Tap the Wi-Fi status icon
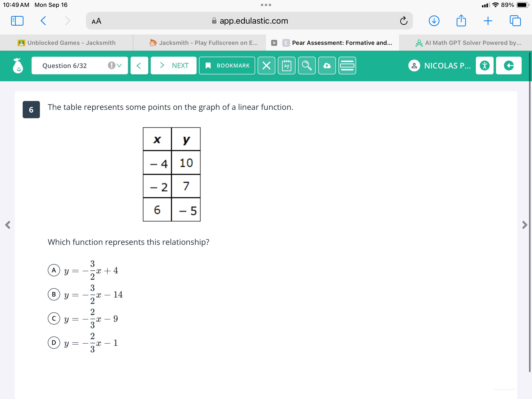532x399 pixels. (x=495, y=5)
